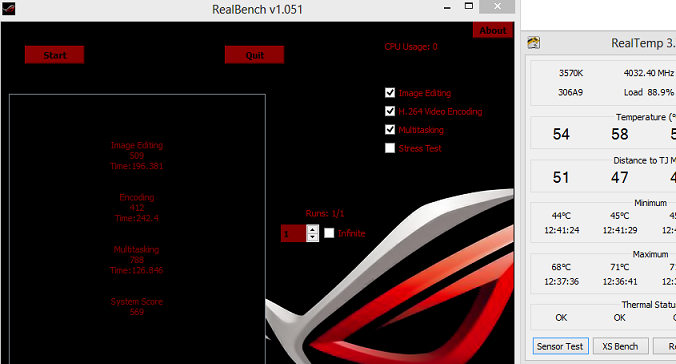Run the Sensor Test in RealTemp
Screen dimensions: 676x364
(x=560, y=346)
